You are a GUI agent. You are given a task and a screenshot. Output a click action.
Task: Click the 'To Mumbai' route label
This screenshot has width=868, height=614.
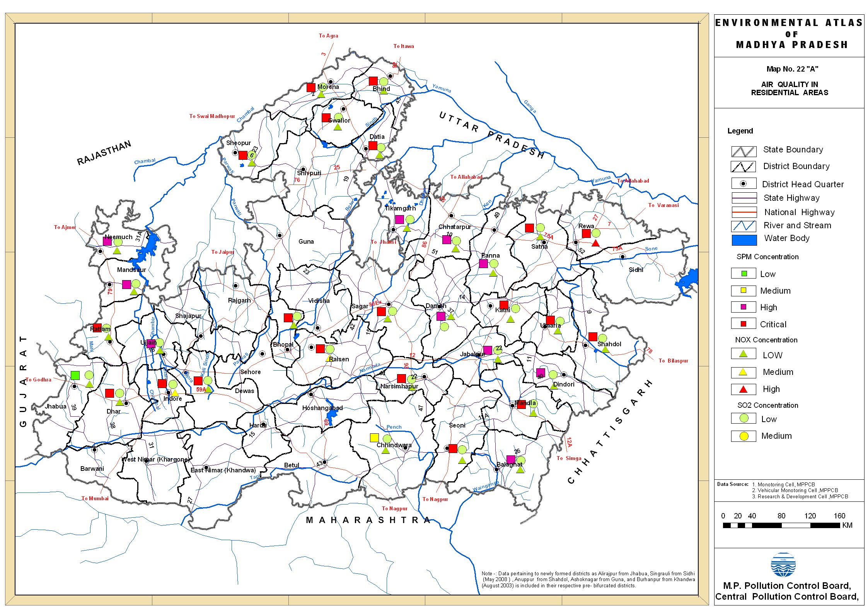point(95,498)
